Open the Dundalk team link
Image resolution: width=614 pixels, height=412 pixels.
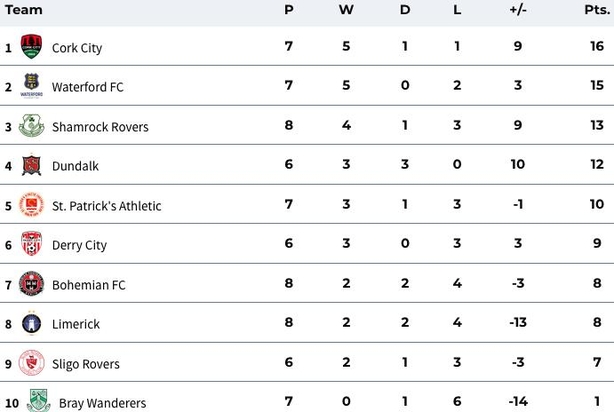click(75, 166)
